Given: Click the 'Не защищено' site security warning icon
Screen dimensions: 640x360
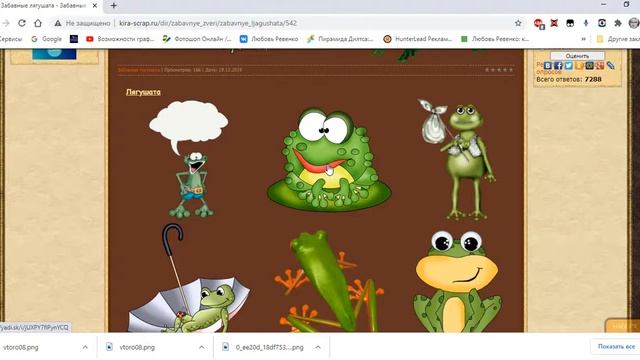Looking at the screenshot, I should 58,23.
